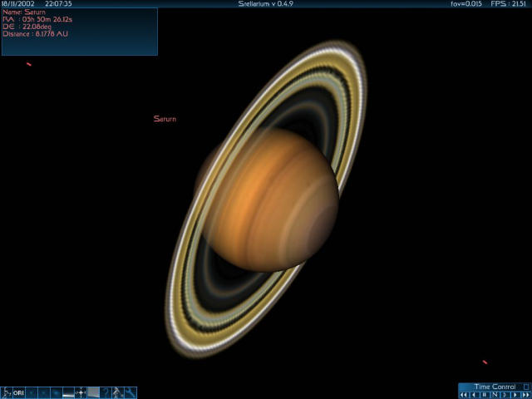Open help with the question mark icon
This screenshot has height=399, width=532.
pyautogui.click(x=106, y=392)
